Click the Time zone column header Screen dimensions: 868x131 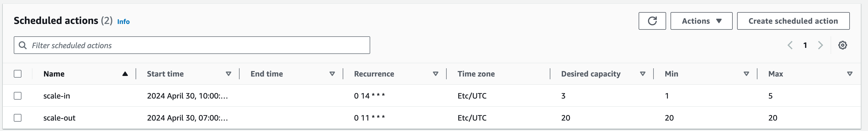point(476,74)
